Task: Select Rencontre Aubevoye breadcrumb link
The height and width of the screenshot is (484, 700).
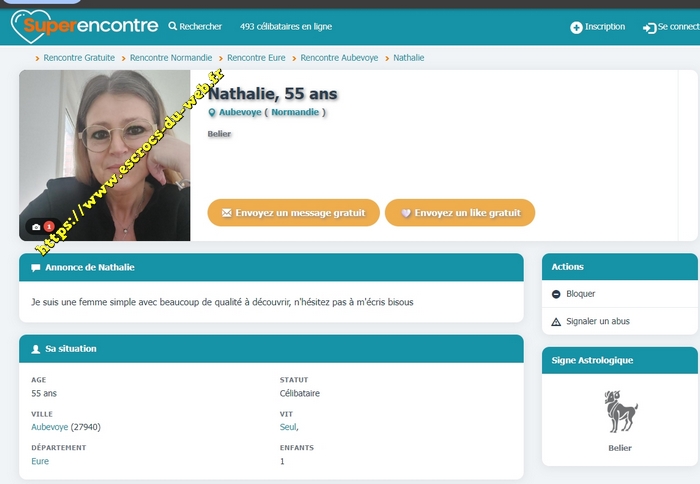Action: pyautogui.click(x=339, y=58)
